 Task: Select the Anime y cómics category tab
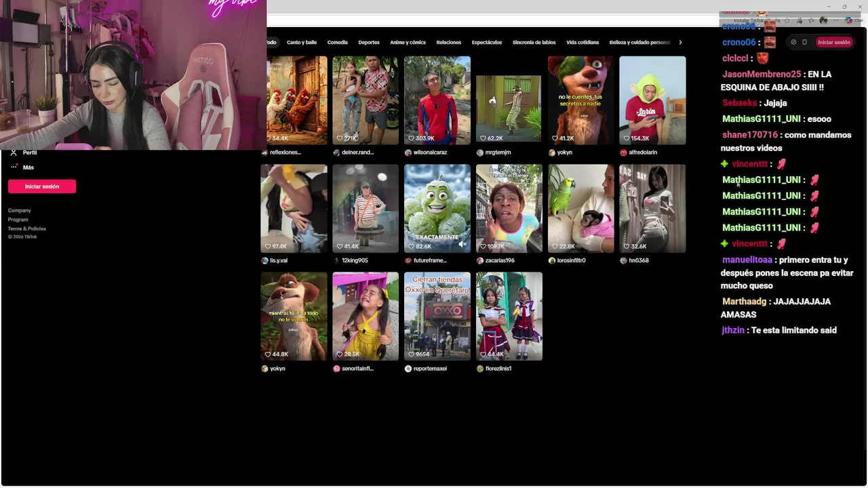click(x=408, y=42)
